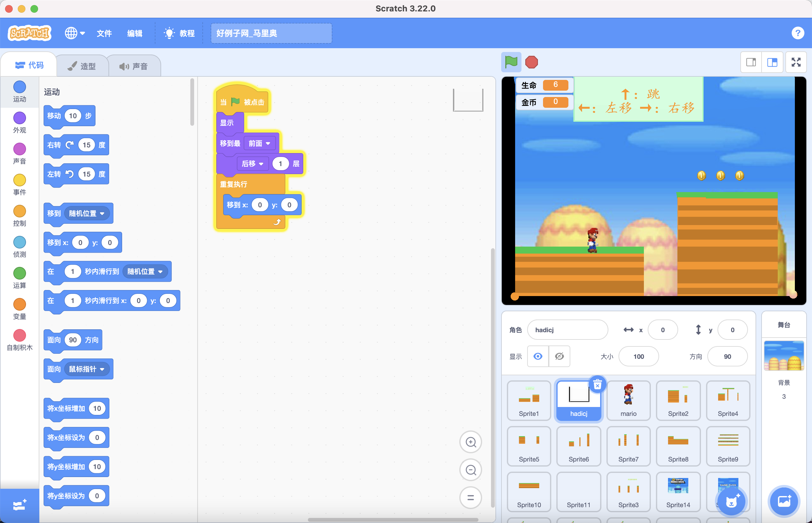Zoom in the code workspace
The height and width of the screenshot is (523, 812).
pyautogui.click(x=471, y=442)
